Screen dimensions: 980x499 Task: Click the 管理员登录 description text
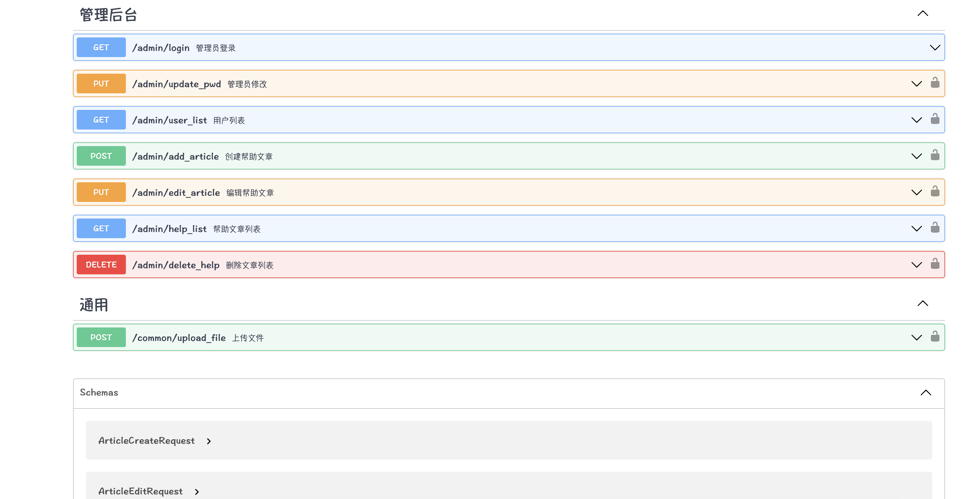[x=216, y=48]
